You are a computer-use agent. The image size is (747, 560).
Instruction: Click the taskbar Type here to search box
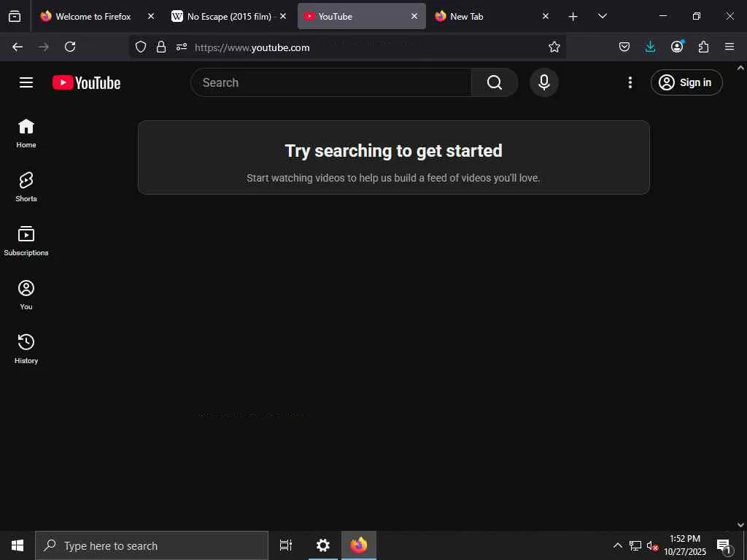point(152,545)
